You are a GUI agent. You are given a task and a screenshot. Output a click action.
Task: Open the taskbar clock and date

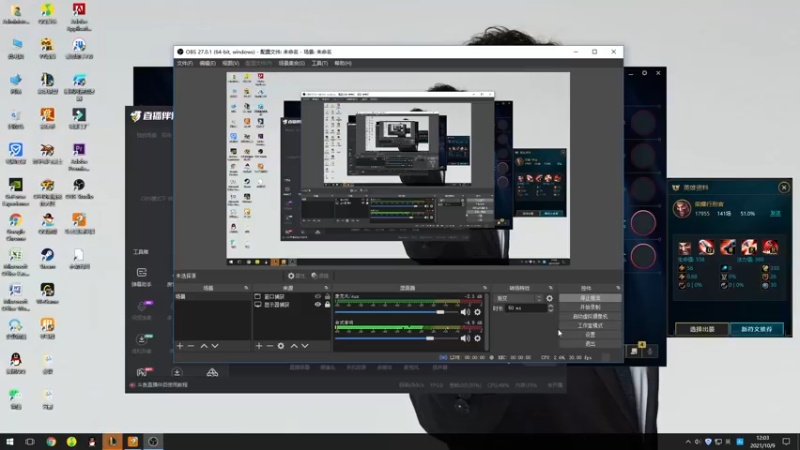(762, 442)
